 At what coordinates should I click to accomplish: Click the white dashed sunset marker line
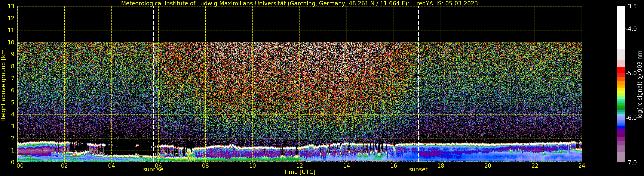point(418,84)
